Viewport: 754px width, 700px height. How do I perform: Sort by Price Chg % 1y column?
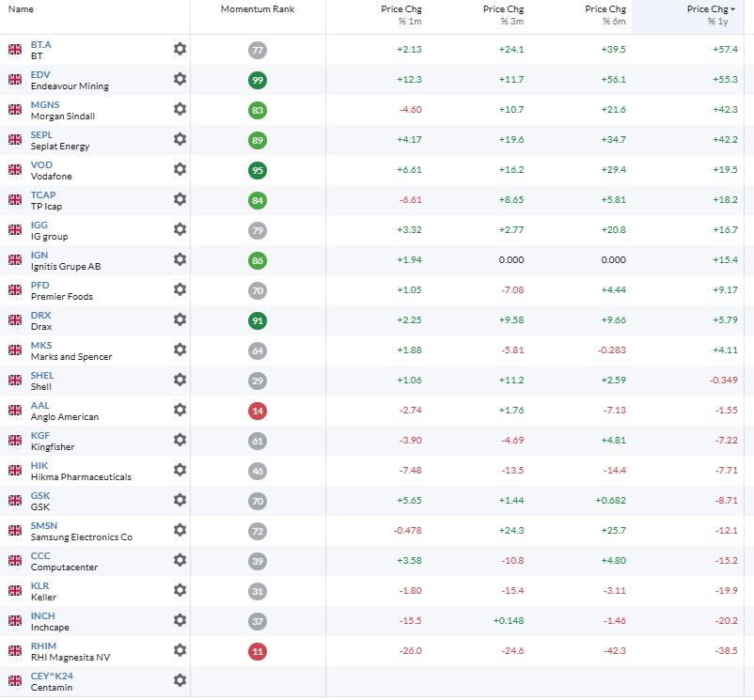711,15
